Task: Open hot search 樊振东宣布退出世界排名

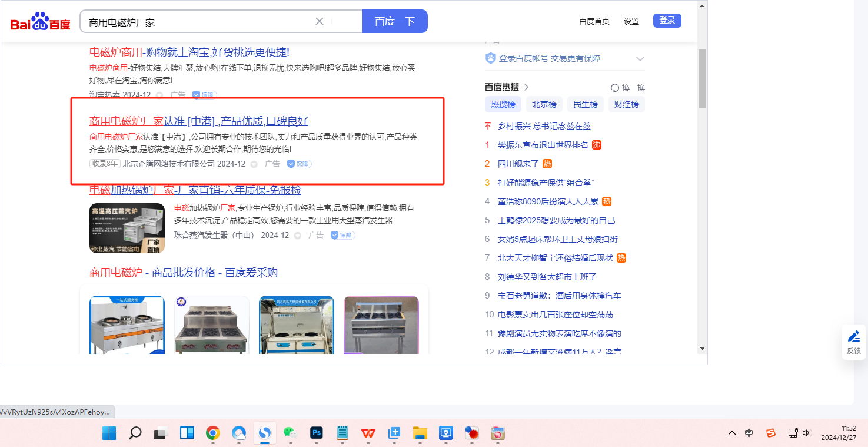Action: 543,145
